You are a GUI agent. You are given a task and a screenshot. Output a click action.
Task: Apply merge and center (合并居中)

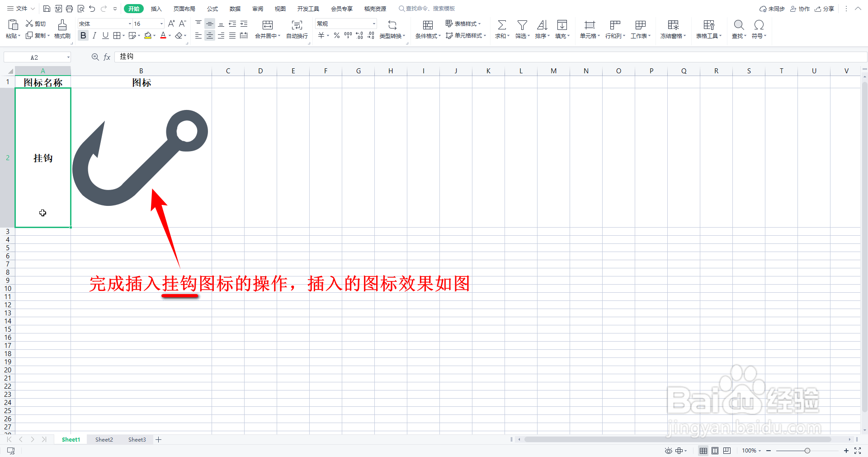coord(267,29)
